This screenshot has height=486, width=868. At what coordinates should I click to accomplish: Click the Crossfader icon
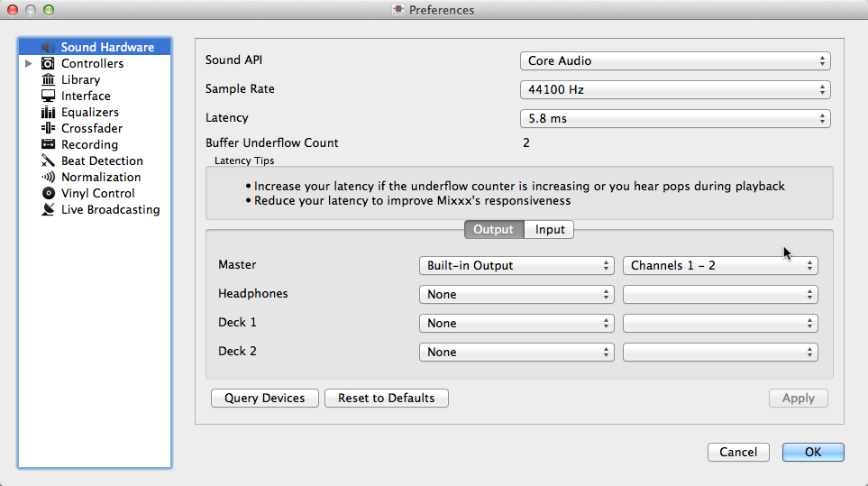click(x=48, y=128)
